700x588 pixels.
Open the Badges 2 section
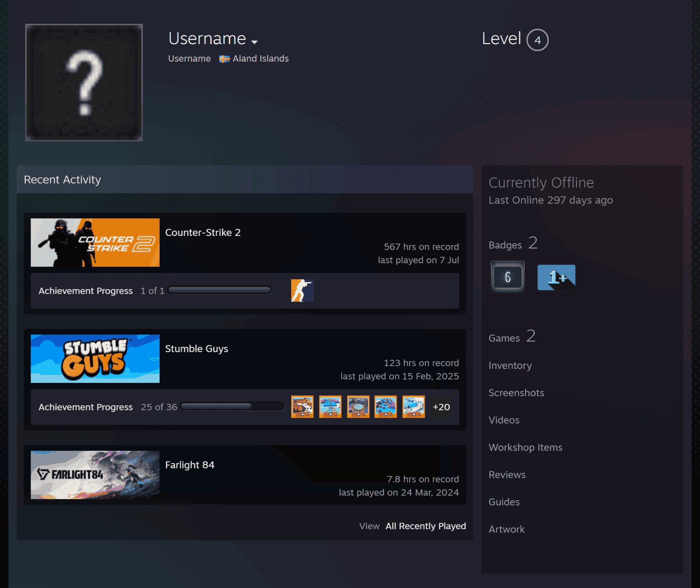click(513, 244)
